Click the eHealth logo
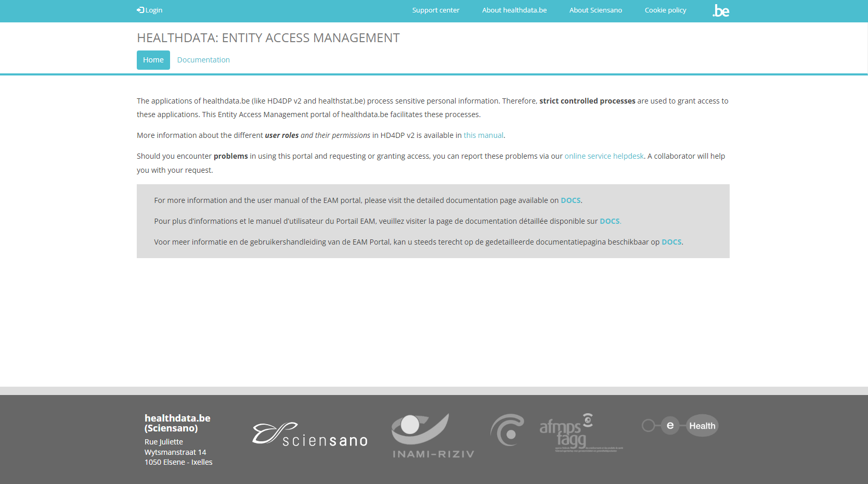Viewport: 868px width, 484px height. tap(680, 426)
